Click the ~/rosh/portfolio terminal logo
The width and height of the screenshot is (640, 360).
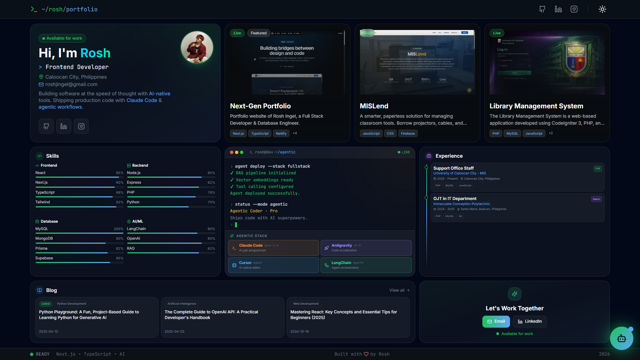64,9
